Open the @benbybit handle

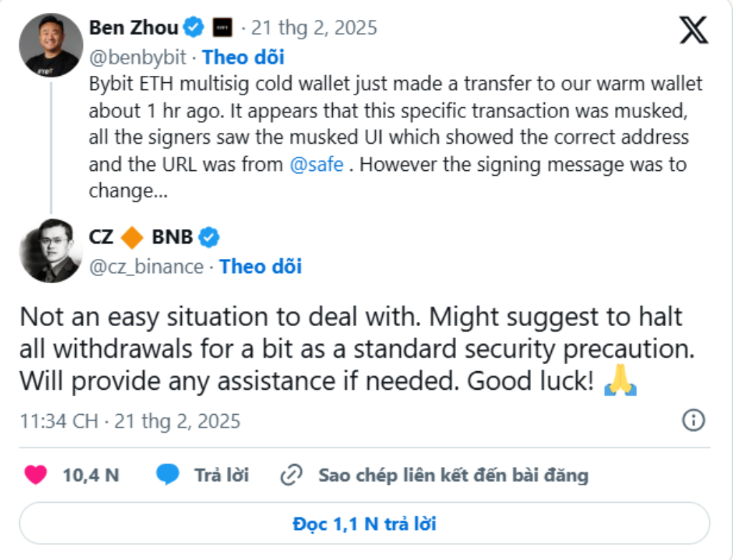point(140,57)
